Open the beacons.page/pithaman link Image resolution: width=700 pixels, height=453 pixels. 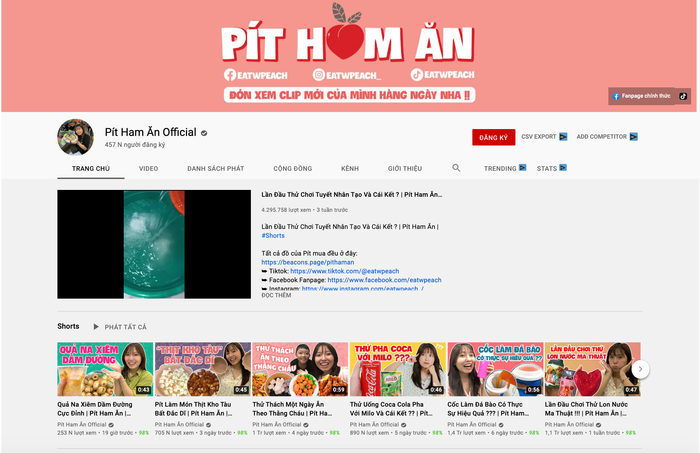tap(308, 262)
